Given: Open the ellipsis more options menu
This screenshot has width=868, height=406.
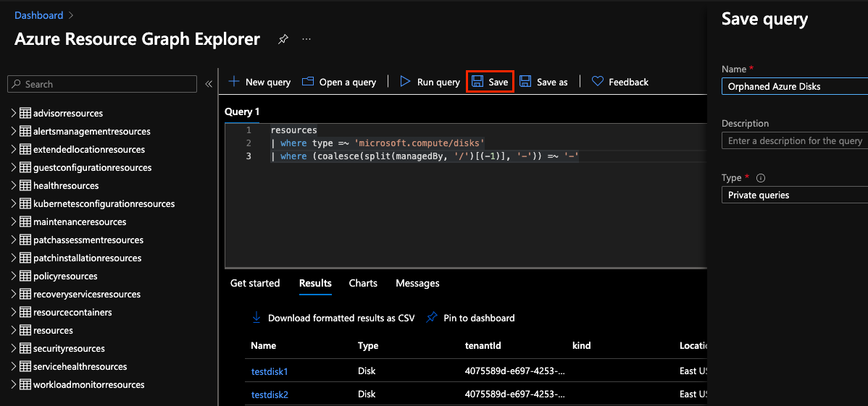Looking at the screenshot, I should (306, 39).
